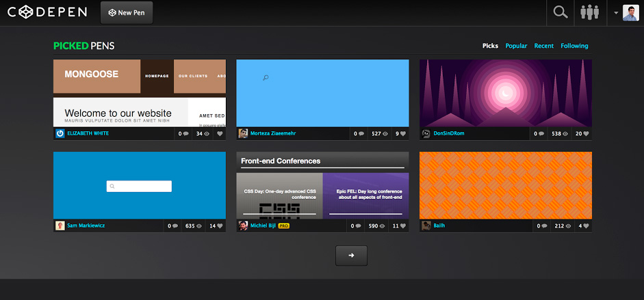Open the orange pattern pen thumbnail
Viewport: 644px width, 300px height.
506,185
